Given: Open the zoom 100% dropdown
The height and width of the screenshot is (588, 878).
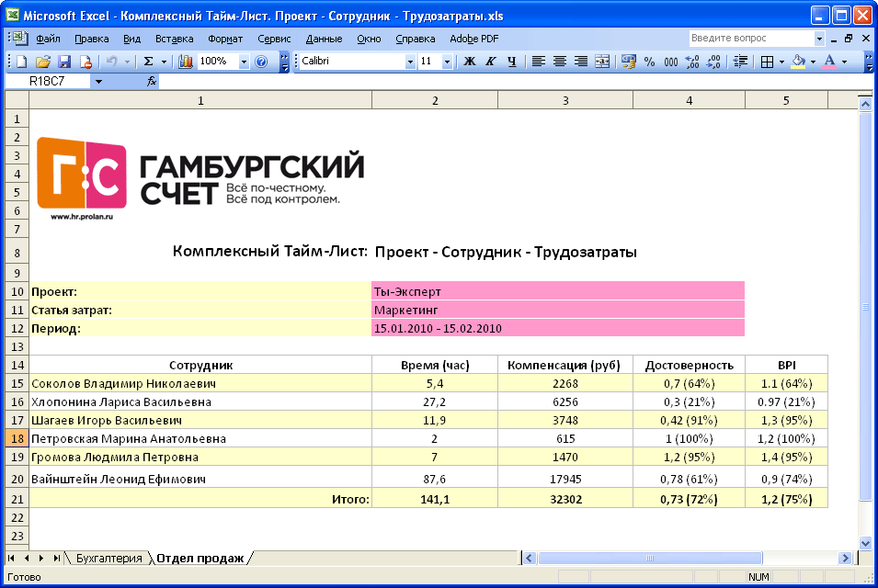Looking at the screenshot, I should 244,62.
